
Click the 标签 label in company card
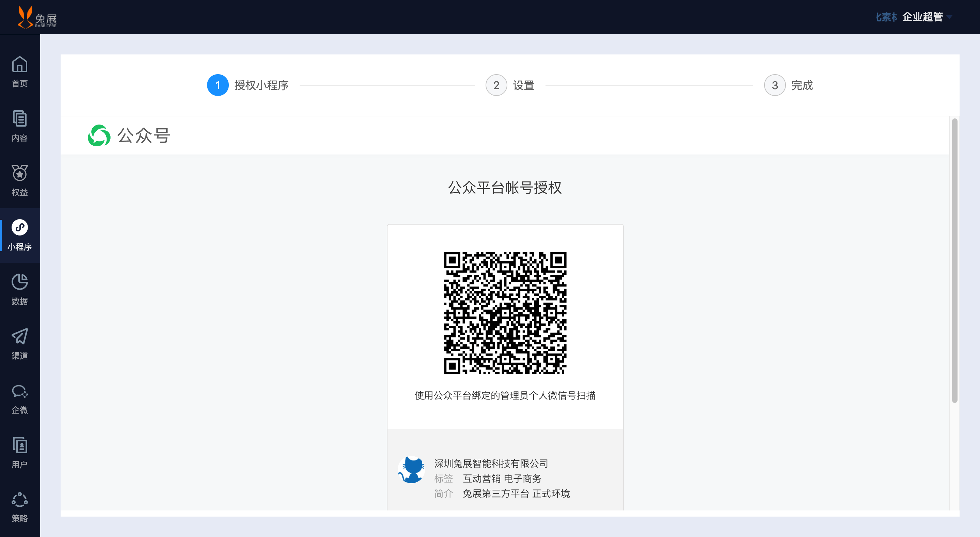point(444,478)
